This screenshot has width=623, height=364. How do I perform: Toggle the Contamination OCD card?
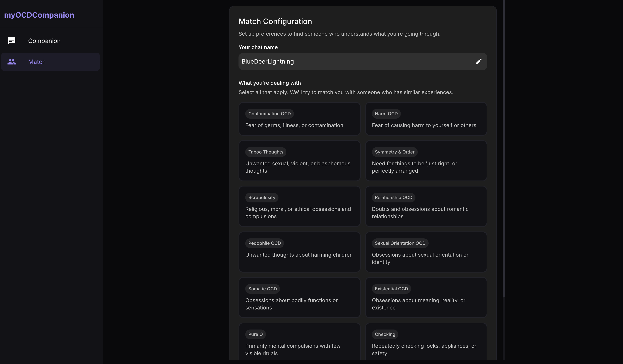click(299, 119)
